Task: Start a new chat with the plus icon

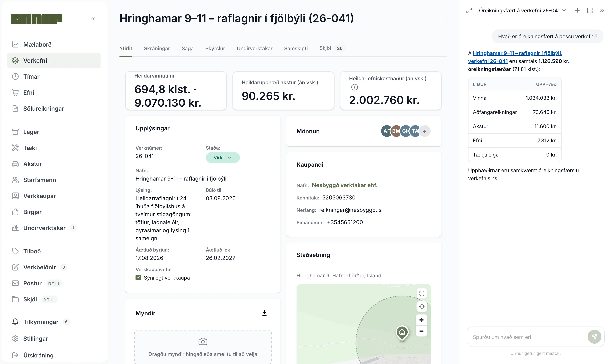Action: click(x=577, y=11)
